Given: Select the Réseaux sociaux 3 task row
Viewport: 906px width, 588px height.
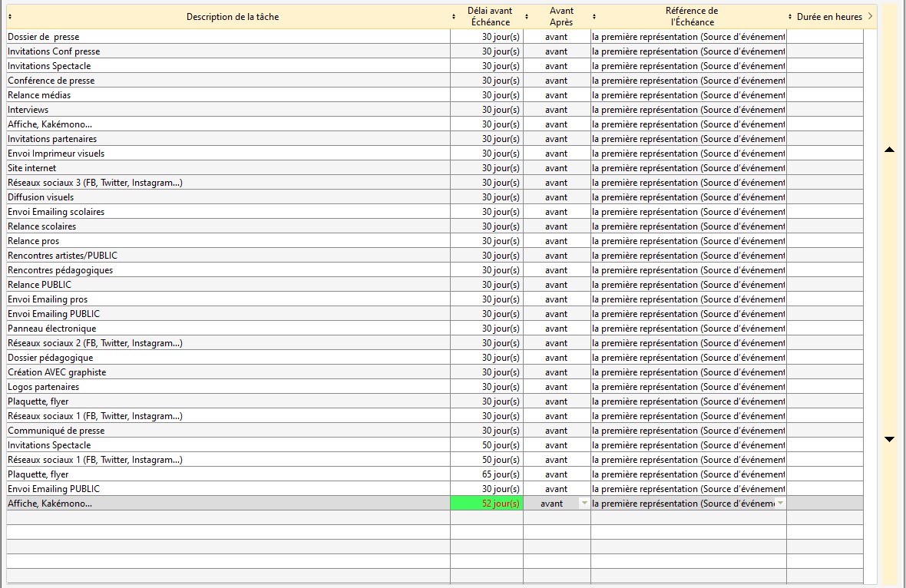Looking at the screenshot, I should tap(95, 183).
